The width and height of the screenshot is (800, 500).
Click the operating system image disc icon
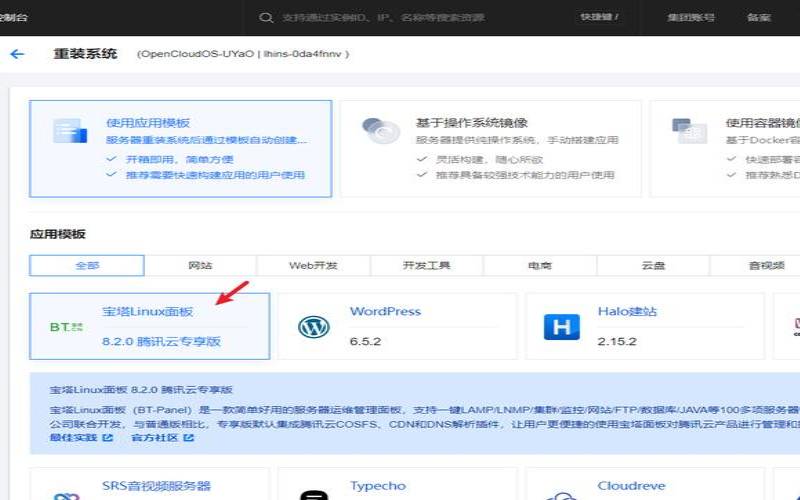point(381,131)
